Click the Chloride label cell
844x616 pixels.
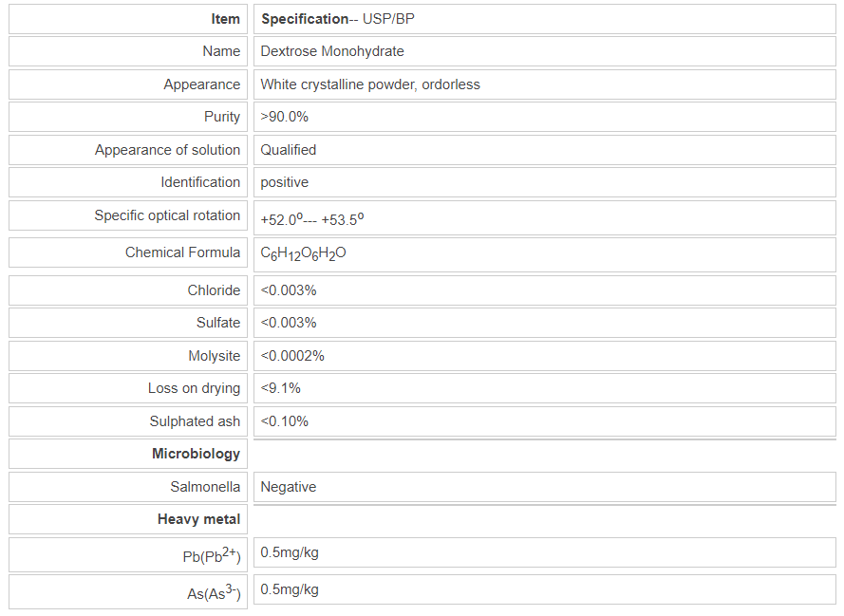tap(214, 290)
